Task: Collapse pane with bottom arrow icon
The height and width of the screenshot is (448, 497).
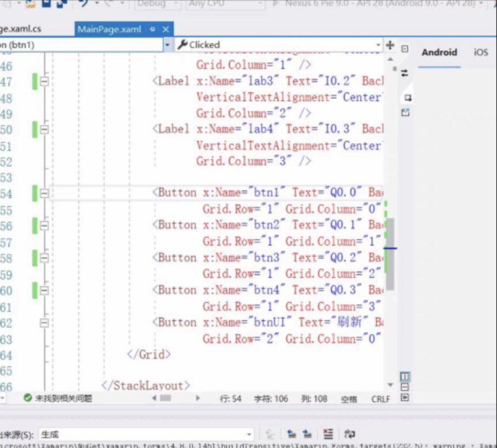Action: (405, 397)
